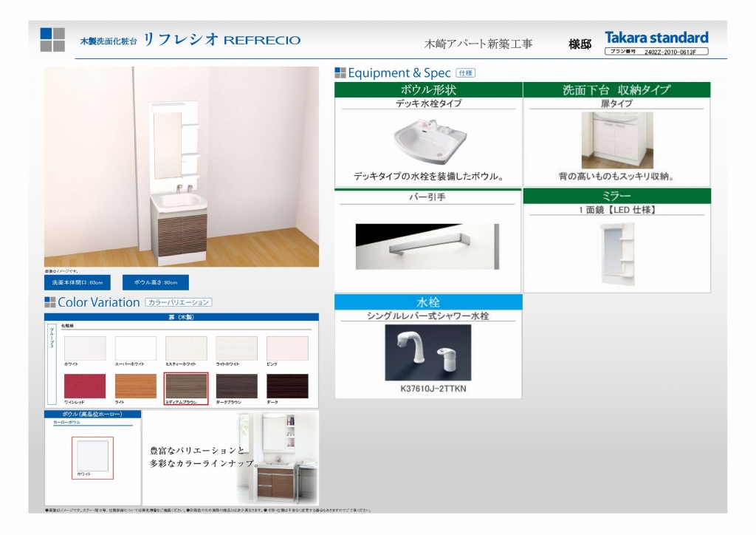Click the door-type cabinet storage image
The width and height of the screenshot is (756, 535).
pyautogui.click(x=616, y=140)
